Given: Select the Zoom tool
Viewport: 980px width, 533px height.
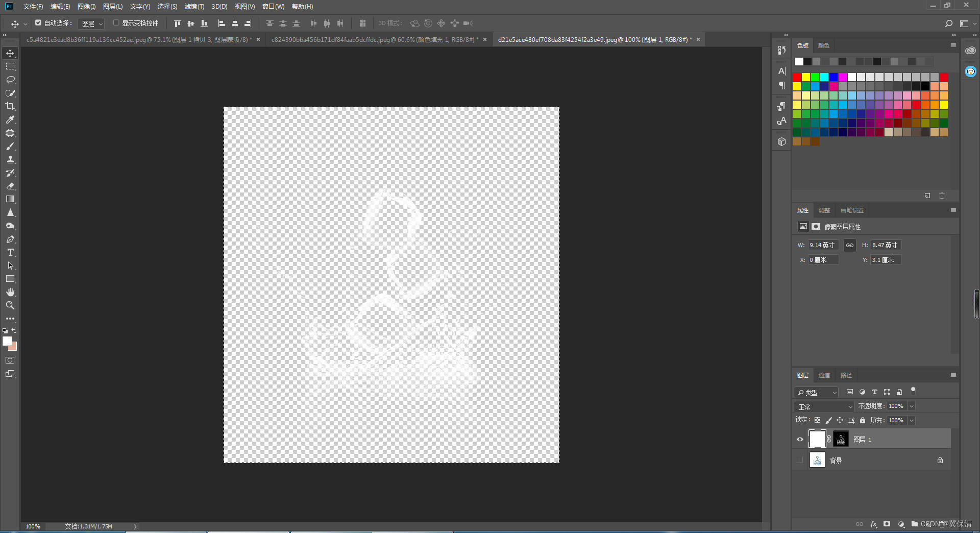Looking at the screenshot, I should [10, 305].
